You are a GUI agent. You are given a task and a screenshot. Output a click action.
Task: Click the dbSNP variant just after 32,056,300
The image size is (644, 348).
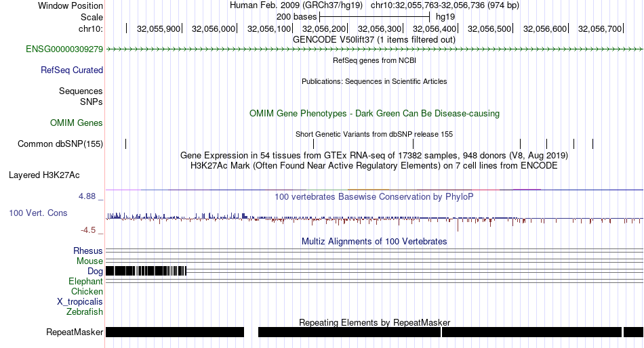414,144
